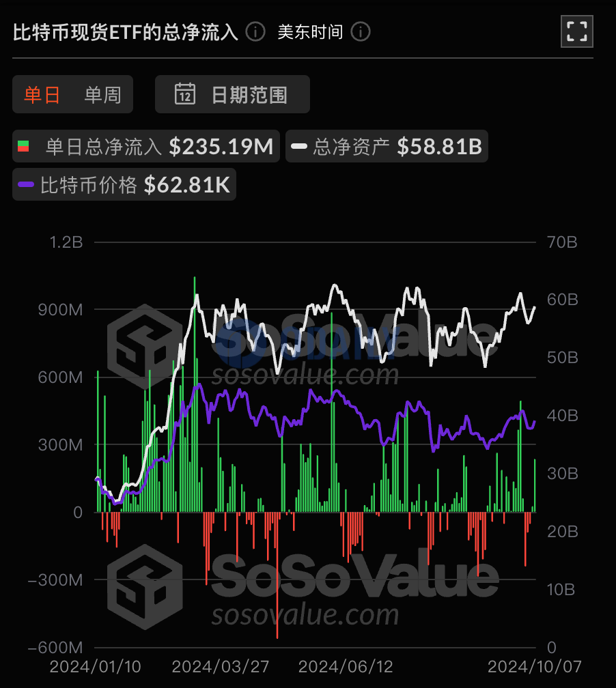Click right axis label 10B

pyautogui.click(x=561, y=590)
